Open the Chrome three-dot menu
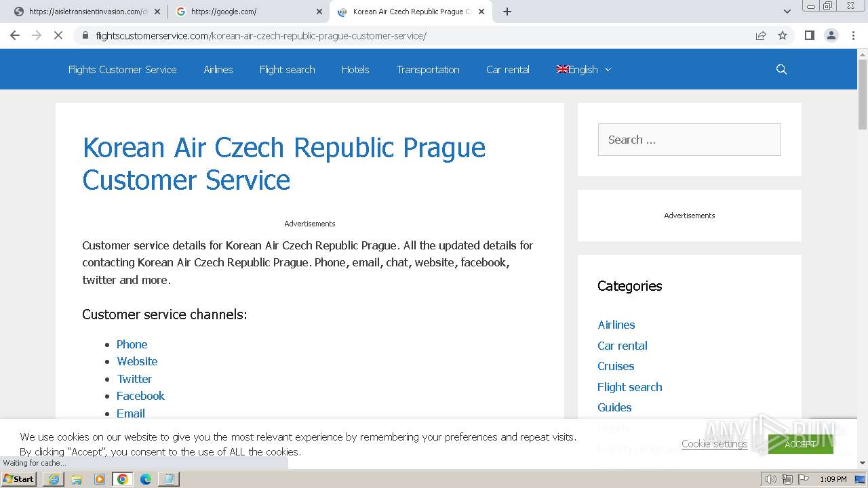 tap(853, 35)
